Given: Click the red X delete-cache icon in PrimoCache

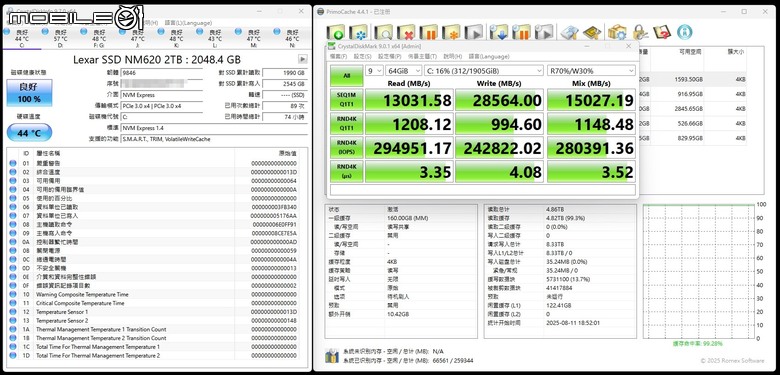Looking at the screenshot, I should (x=406, y=33).
